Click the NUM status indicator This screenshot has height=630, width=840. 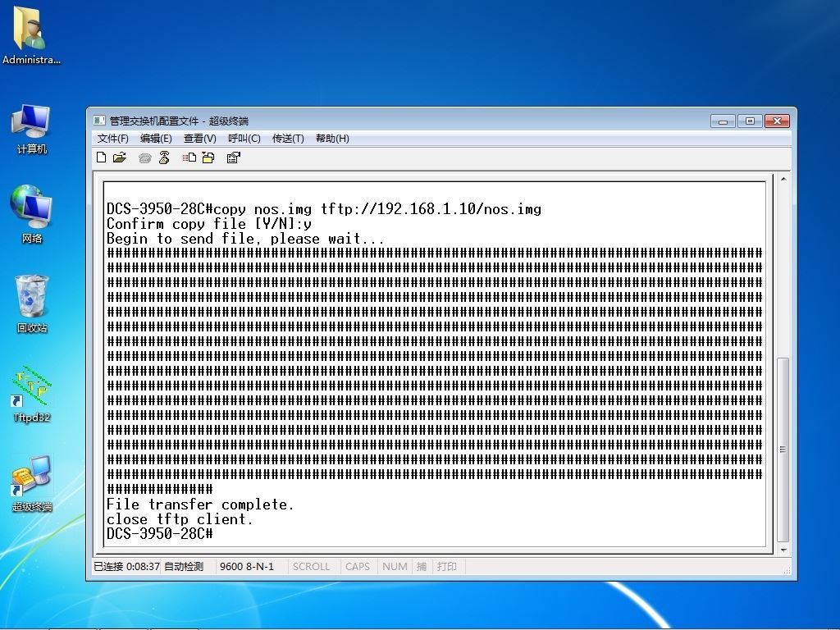tap(395, 566)
